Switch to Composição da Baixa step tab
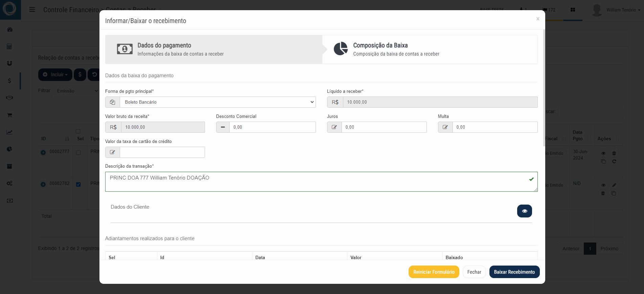644x294 pixels. click(x=430, y=49)
